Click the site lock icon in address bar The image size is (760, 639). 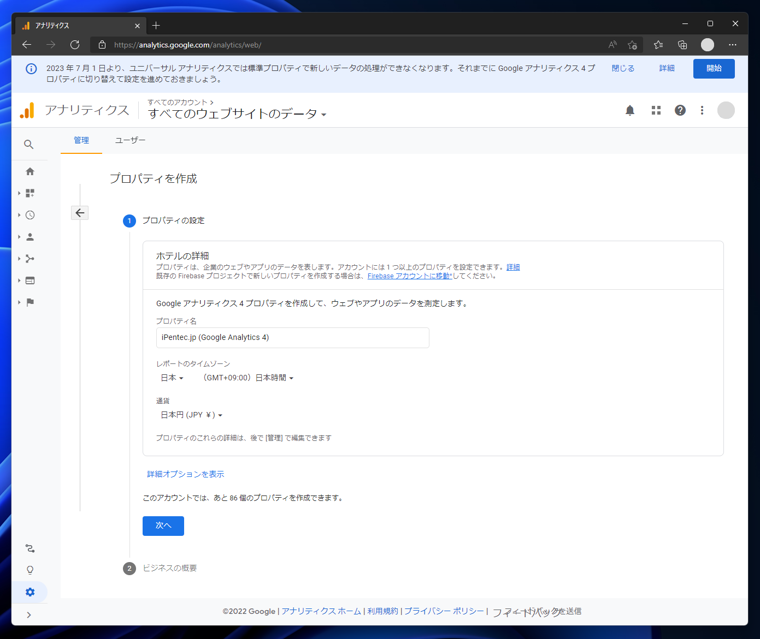(102, 45)
